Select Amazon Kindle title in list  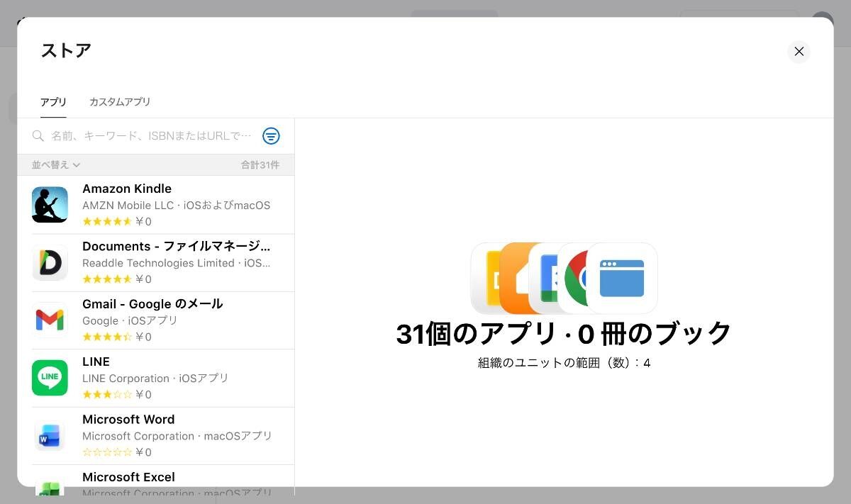[x=127, y=189]
